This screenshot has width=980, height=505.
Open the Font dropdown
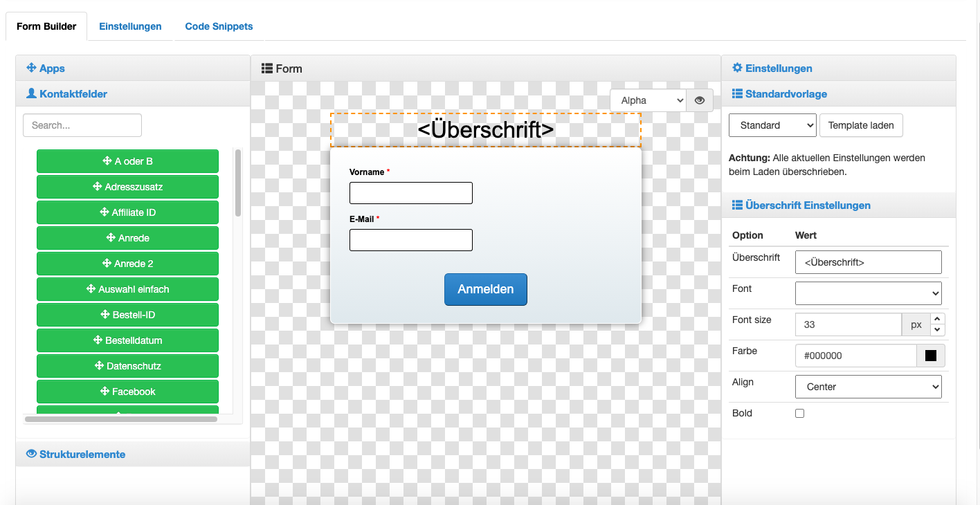869,293
